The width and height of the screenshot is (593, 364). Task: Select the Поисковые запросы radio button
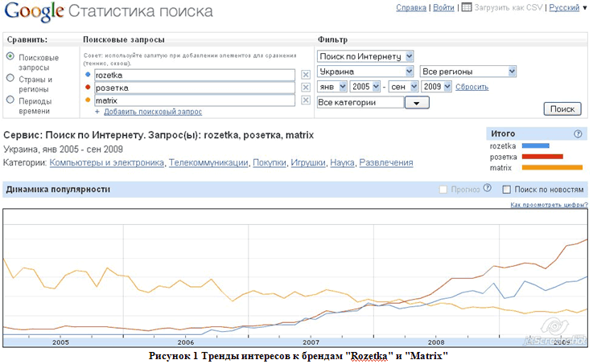click(x=10, y=56)
